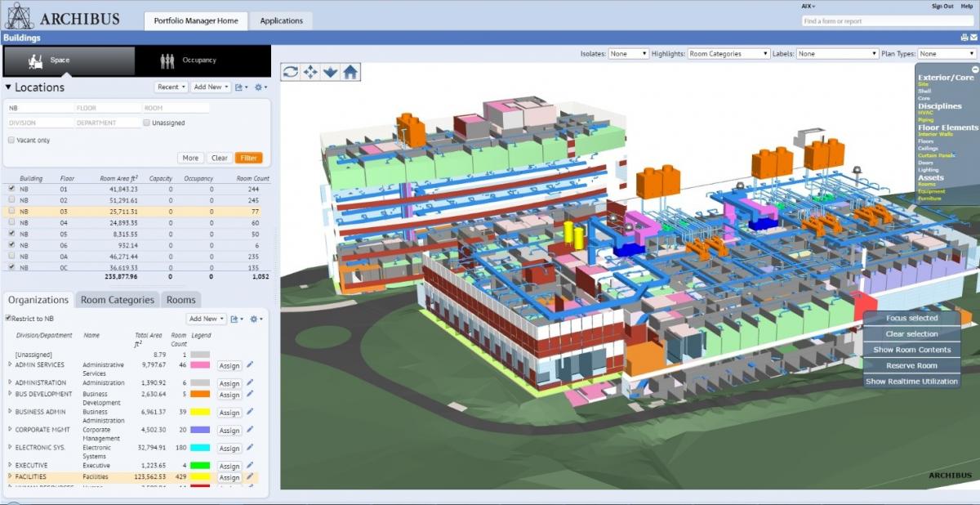Open Organizations export icon menu
The height and width of the screenshot is (505, 980).
click(237, 319)
